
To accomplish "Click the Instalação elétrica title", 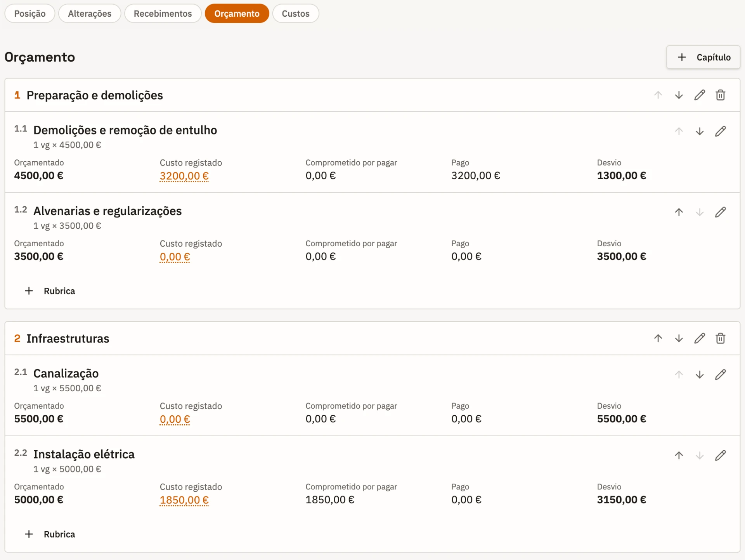I will tap(84, 454).
